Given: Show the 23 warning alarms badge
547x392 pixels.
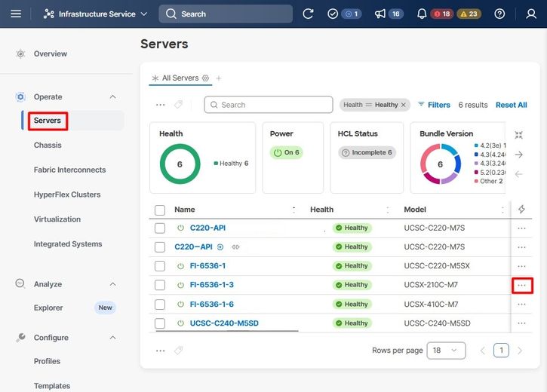Looking at the screenshot, I should point(469,14).
